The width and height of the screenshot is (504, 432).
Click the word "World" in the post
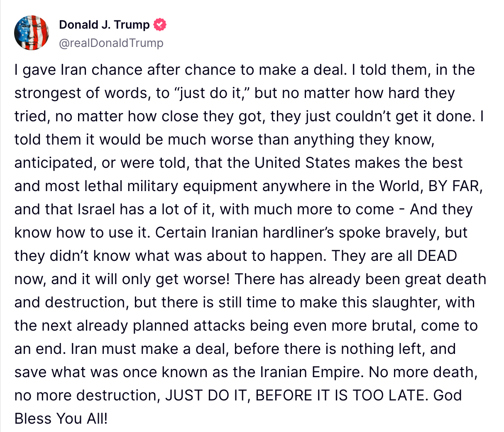point(398,186)
